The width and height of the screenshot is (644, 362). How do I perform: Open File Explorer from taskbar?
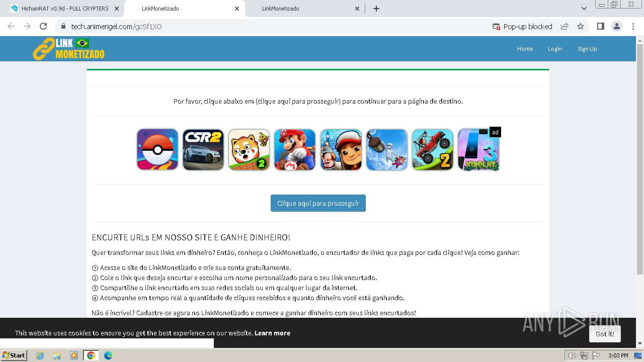click(x=57, y=355)
